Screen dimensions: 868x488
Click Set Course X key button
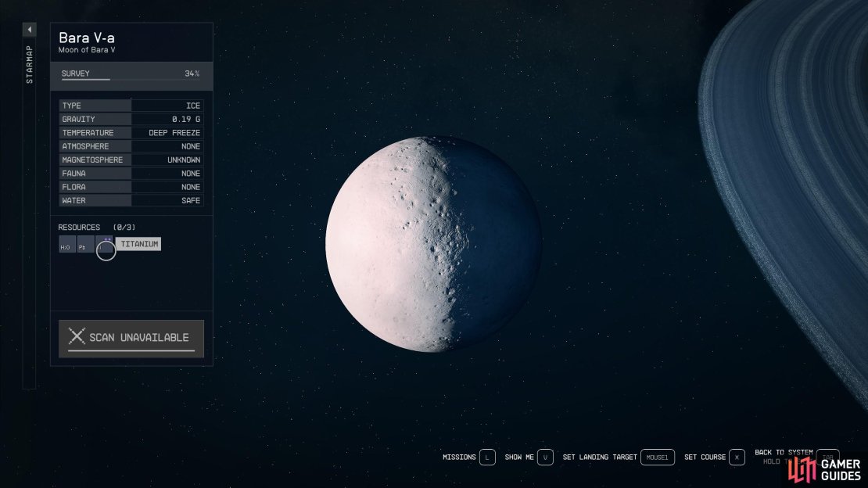click(737, 457)
